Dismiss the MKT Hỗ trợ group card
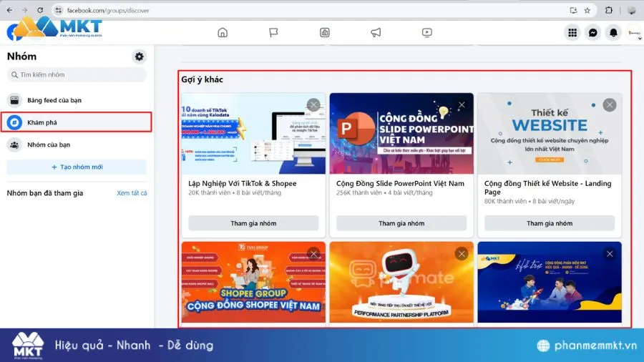The height and width of the screenshot is (362, 644). [610, 254]
